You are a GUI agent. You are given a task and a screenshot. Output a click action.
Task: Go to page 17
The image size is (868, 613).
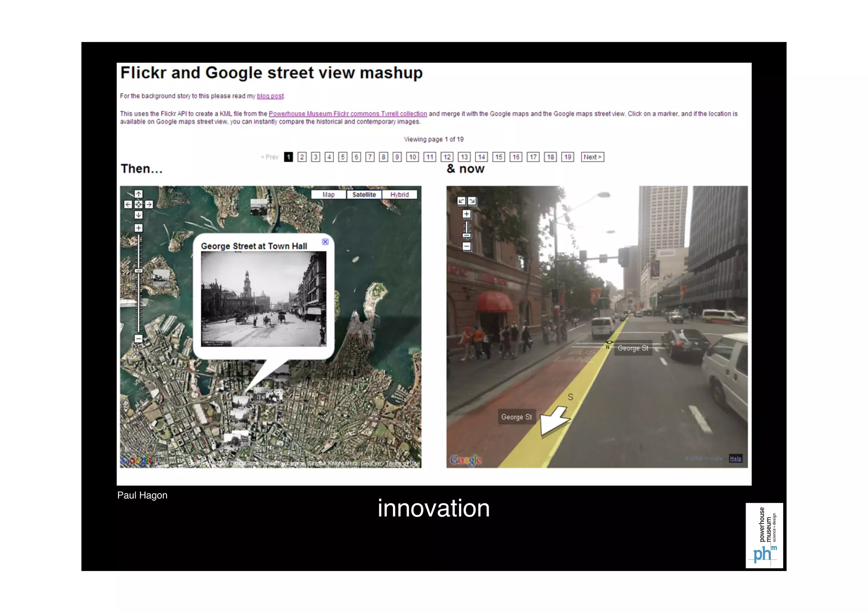(x=533, y=157)
